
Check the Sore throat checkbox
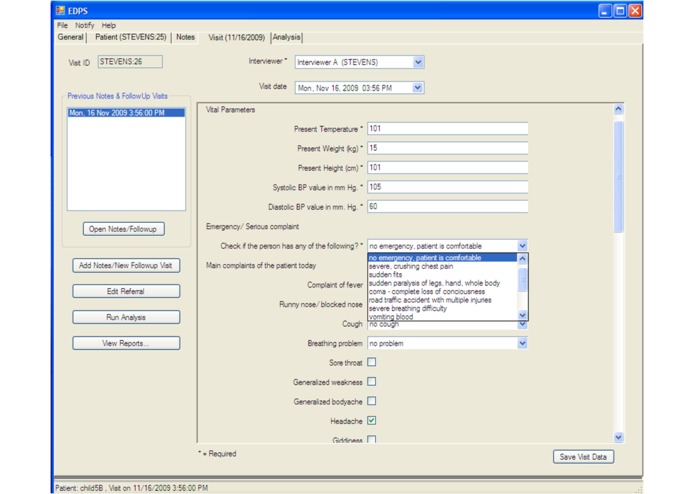(372, 362)
